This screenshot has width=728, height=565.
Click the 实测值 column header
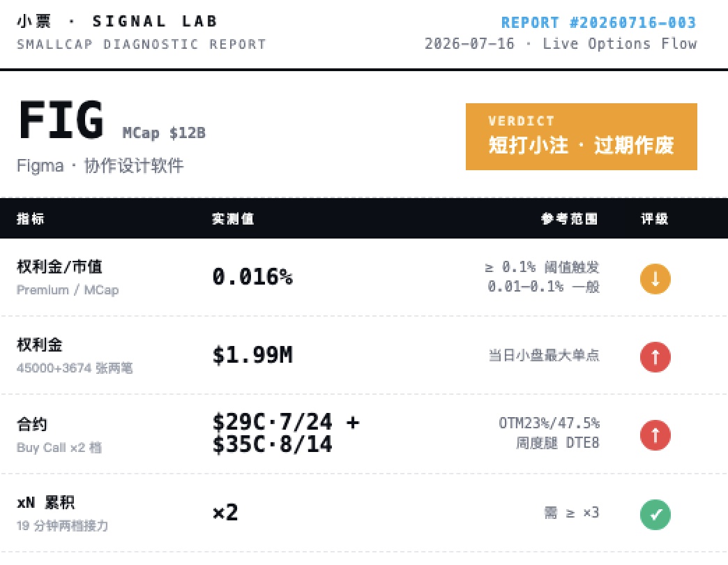pos(233,218)
